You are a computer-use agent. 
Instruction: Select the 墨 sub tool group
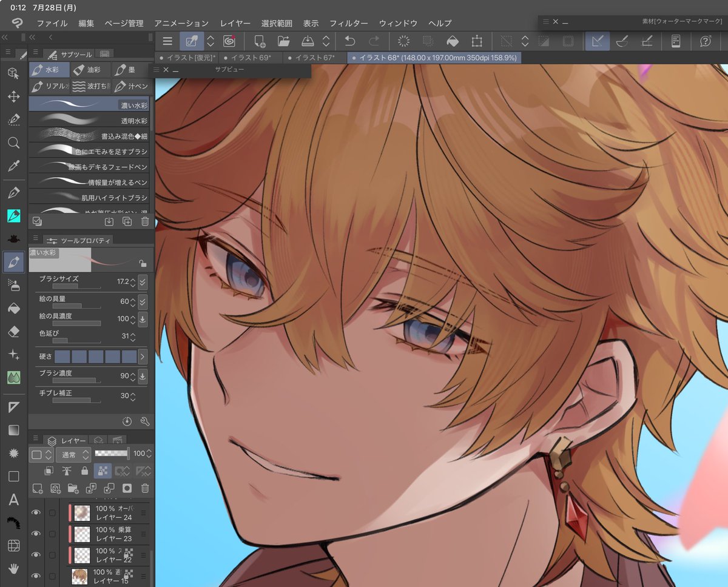130,70
